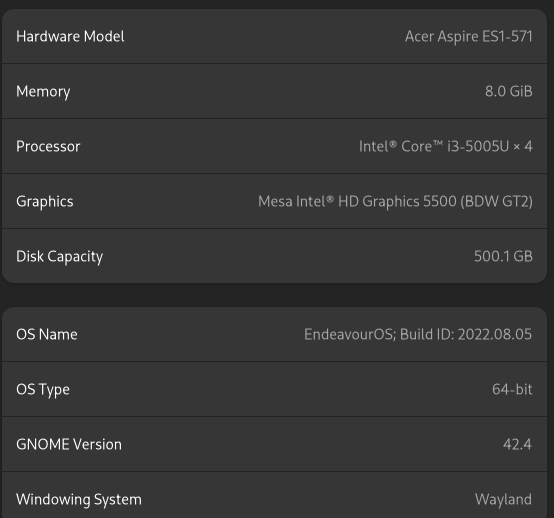Click the EndeavourOS Build ID value

[x=418, y=335]
